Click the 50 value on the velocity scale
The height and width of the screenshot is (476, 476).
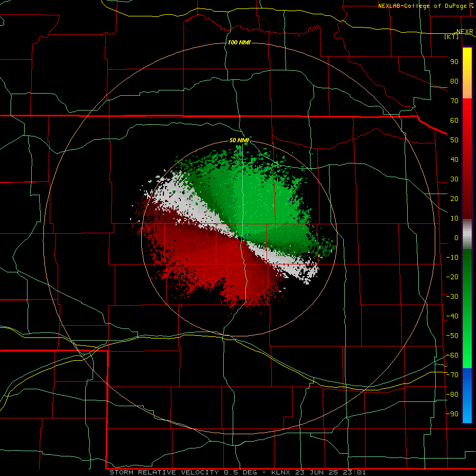(x=454, y=140)
